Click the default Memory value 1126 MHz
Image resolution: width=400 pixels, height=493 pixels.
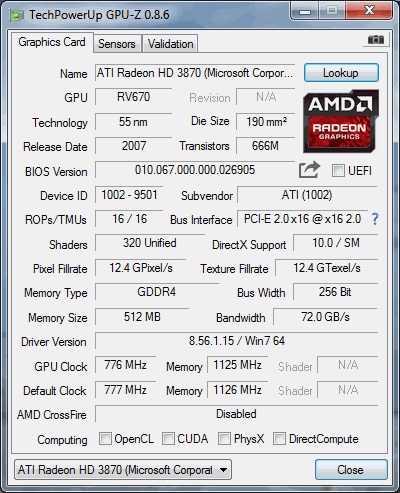coord(237,390)
